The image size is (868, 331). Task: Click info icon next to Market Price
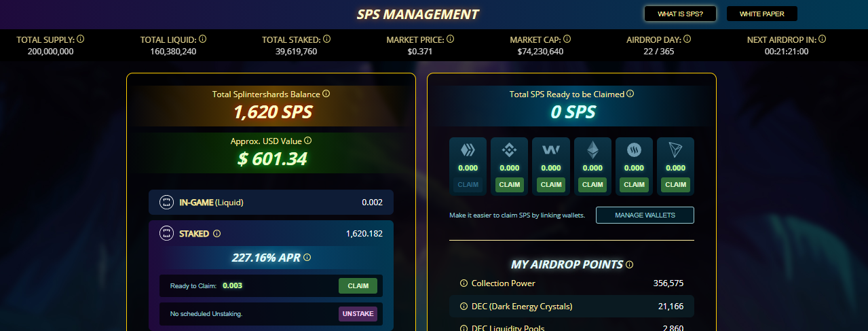[451, 39]
